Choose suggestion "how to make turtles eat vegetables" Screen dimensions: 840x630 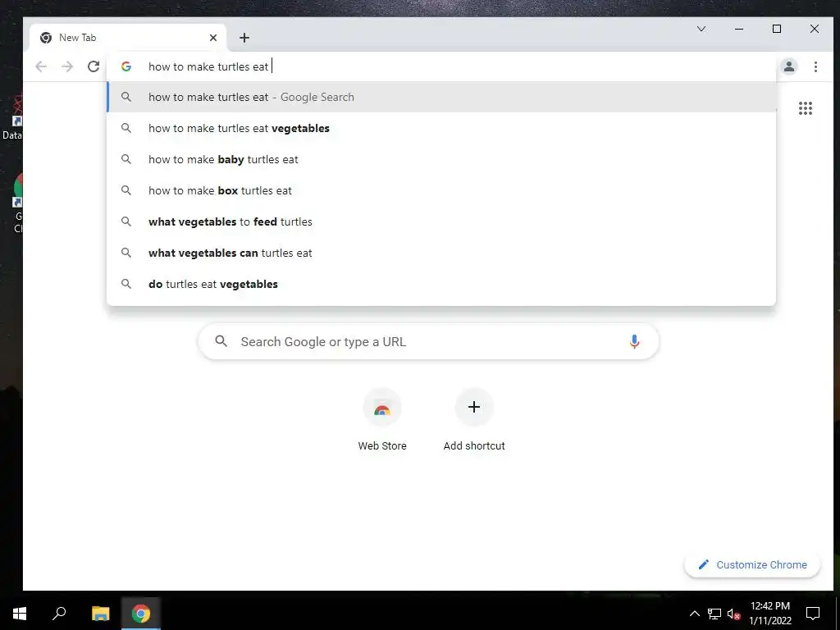point(441,128)
